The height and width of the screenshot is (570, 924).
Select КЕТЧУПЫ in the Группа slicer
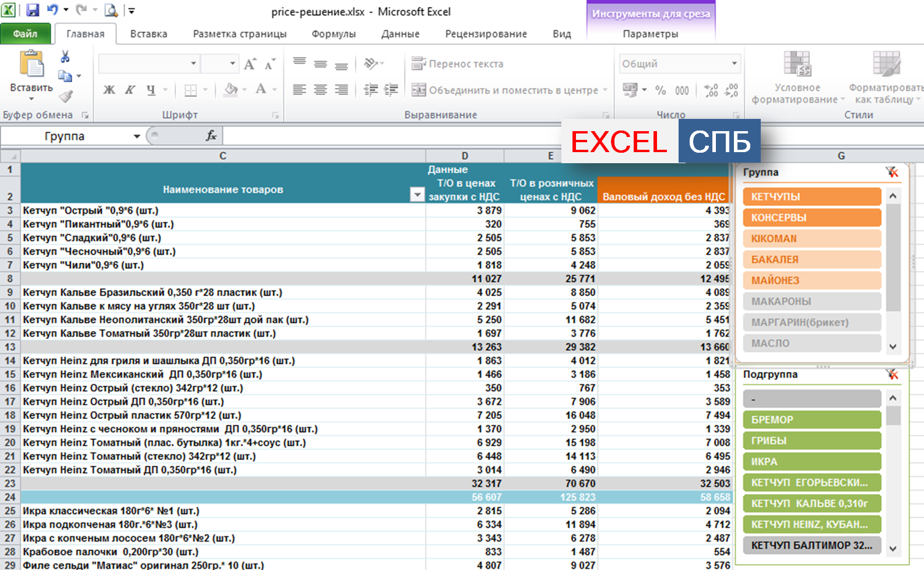(x=811, y=197)
